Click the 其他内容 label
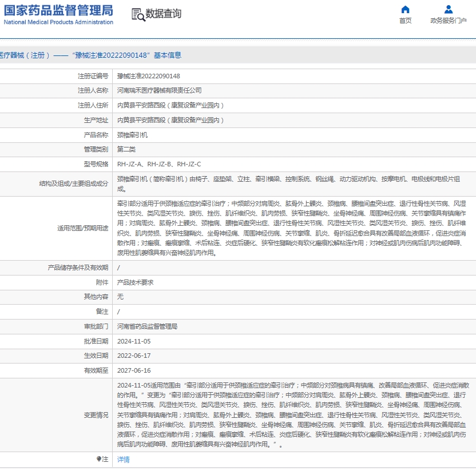 pyautogui.click(x=96, y=297)
